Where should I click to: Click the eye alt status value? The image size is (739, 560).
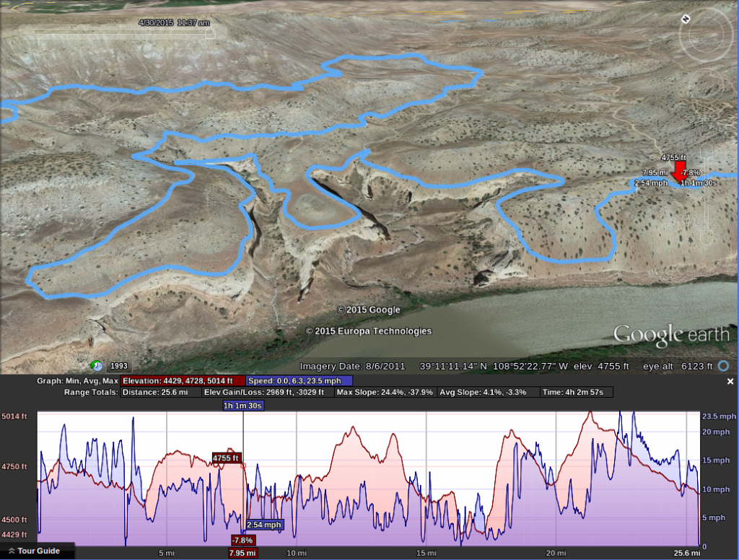point(678,367)
